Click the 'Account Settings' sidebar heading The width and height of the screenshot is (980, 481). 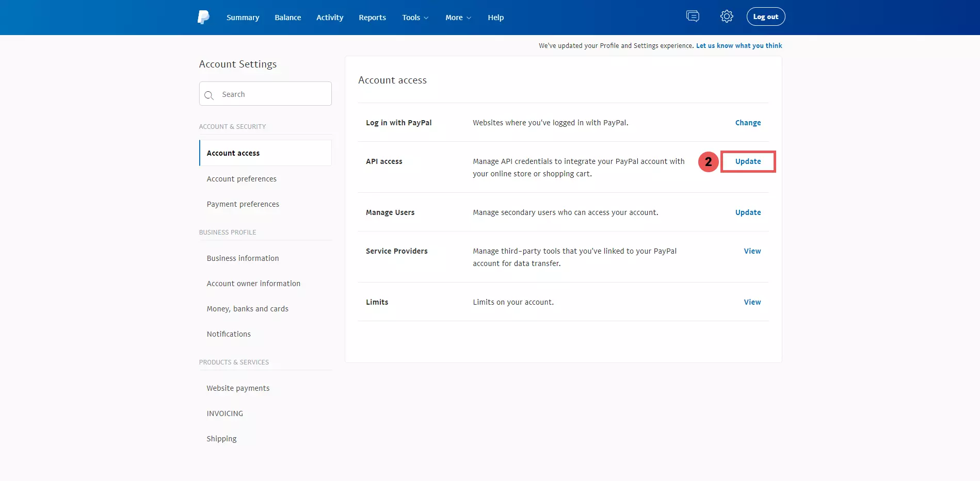click(238, 64)
